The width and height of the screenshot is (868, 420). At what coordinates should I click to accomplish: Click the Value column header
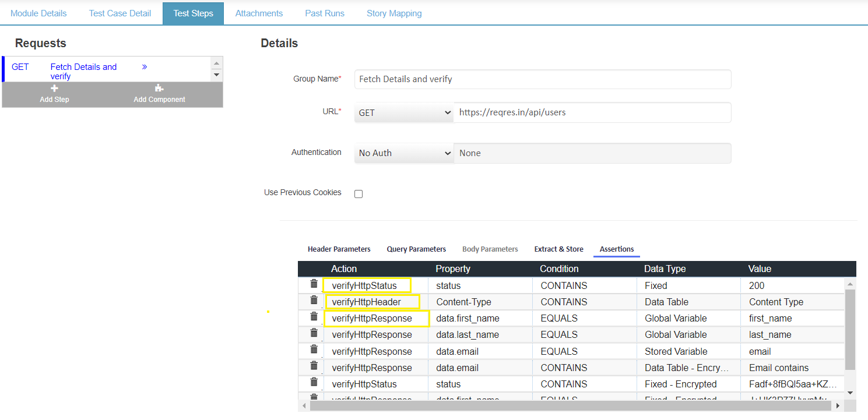tap(760, 269)
